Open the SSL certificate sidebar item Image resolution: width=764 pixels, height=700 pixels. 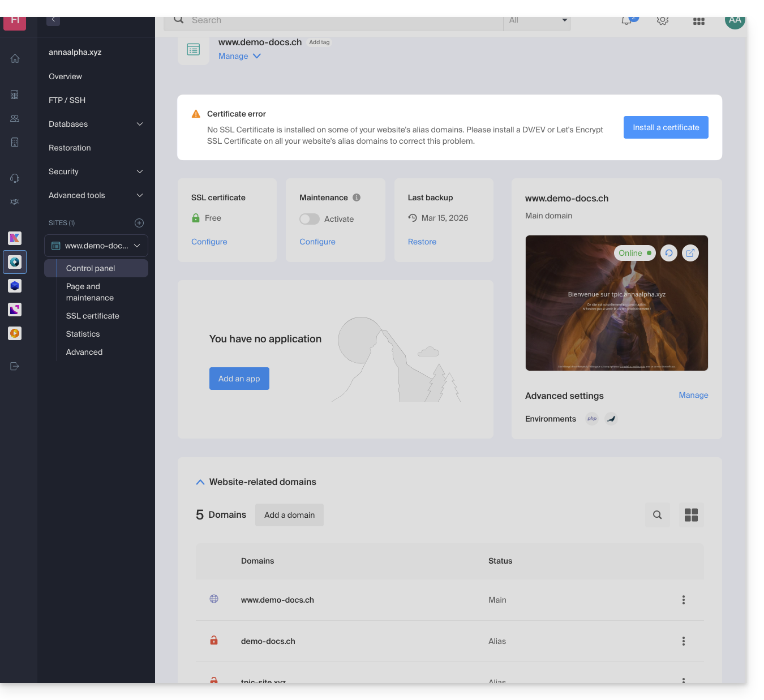[93, 316]
